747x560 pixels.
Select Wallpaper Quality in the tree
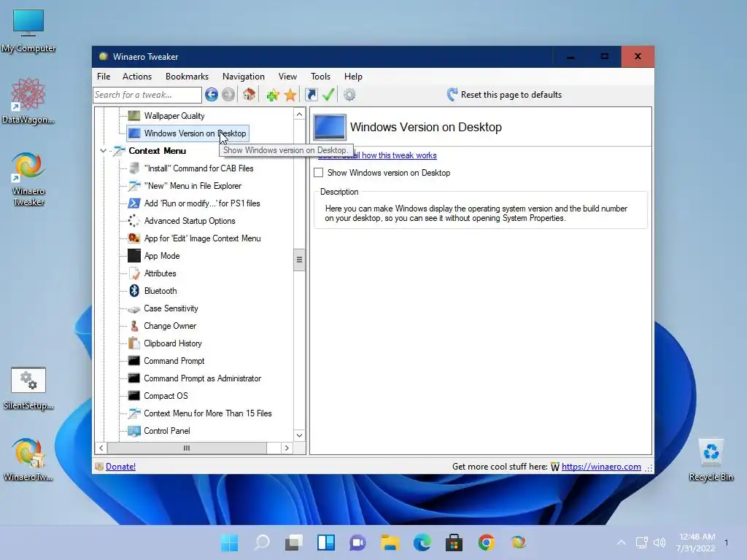click(x=174, y=116)
